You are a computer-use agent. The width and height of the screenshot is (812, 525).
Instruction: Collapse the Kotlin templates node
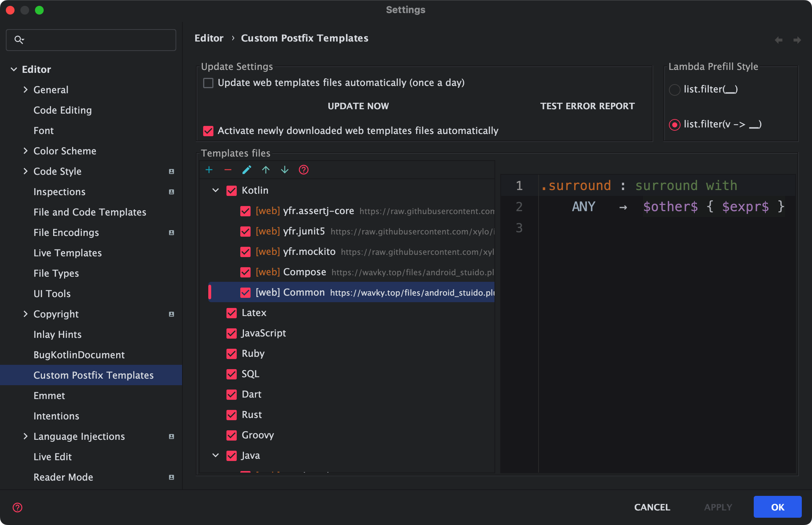pyautogui.click(x=216, y=190)
